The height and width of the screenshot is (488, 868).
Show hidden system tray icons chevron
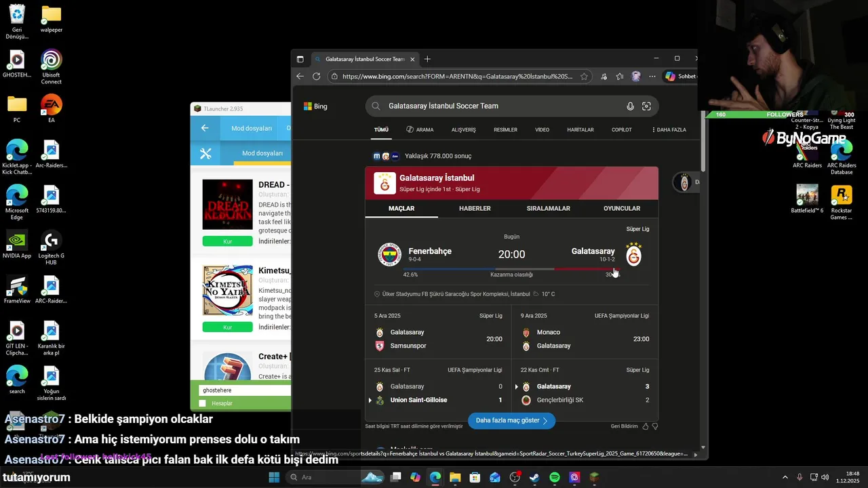pyautogui.click(x=785, y=477)
